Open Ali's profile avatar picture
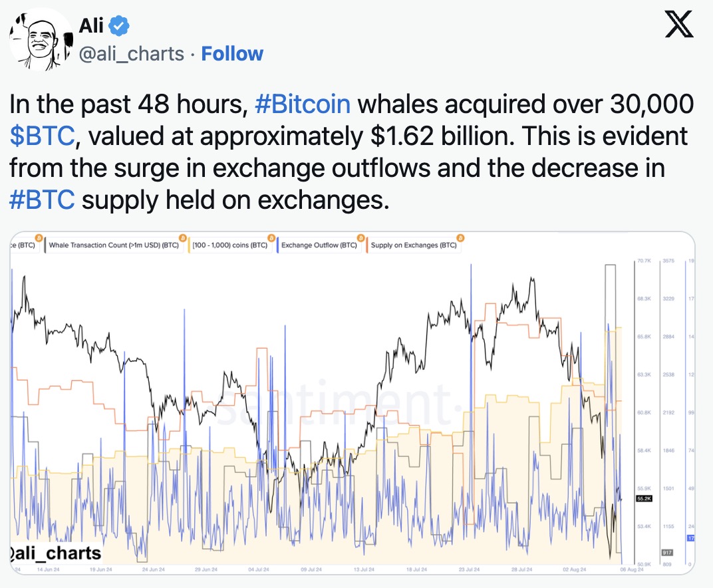 pyautogui.click(x=41, y=41)
